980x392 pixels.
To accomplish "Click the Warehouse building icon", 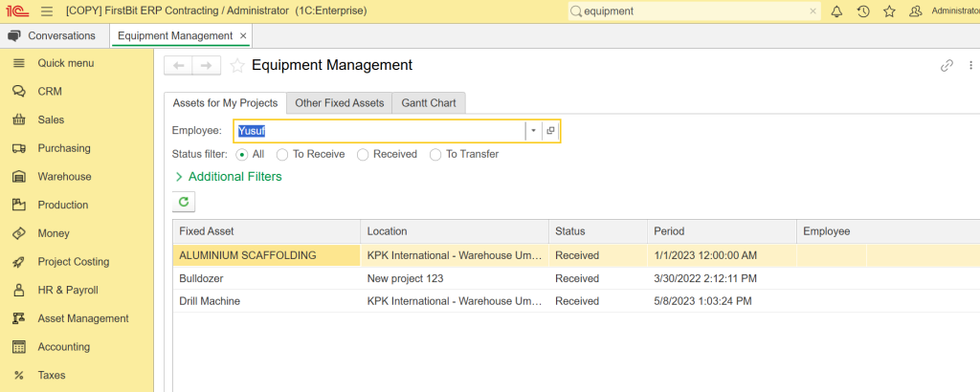I will pos(19,177).
